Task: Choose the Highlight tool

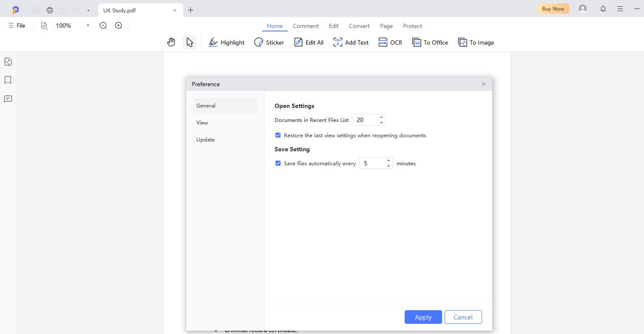Action: pos(227,42)
